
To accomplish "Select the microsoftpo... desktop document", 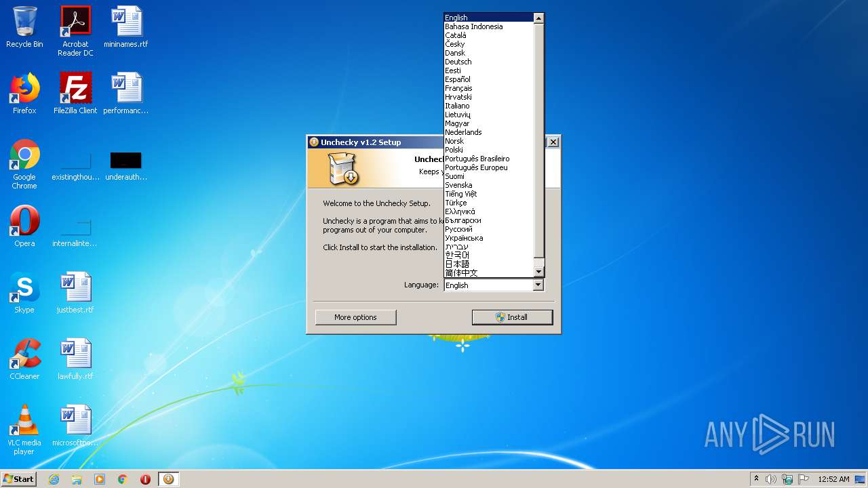I will [x=75, y=426].
